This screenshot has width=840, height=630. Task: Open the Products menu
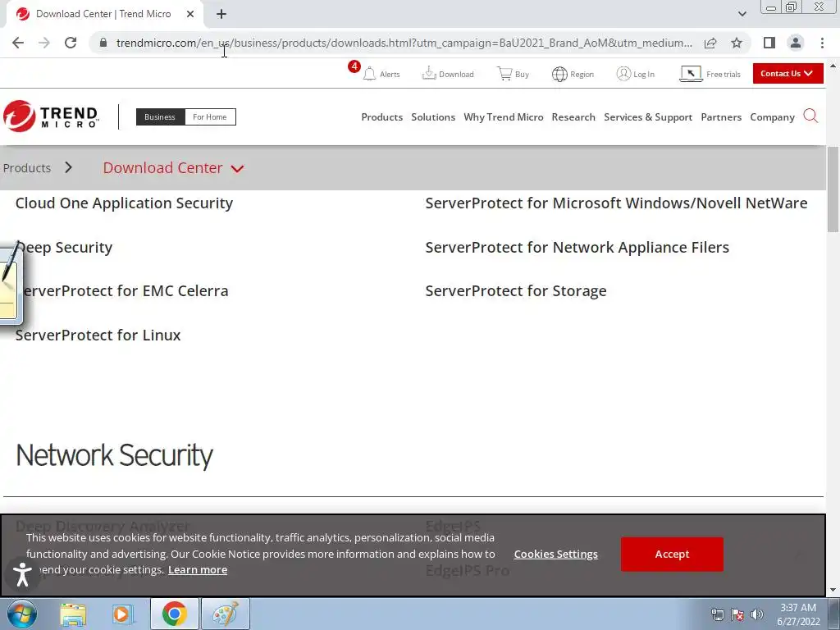[x=382, y=116]
